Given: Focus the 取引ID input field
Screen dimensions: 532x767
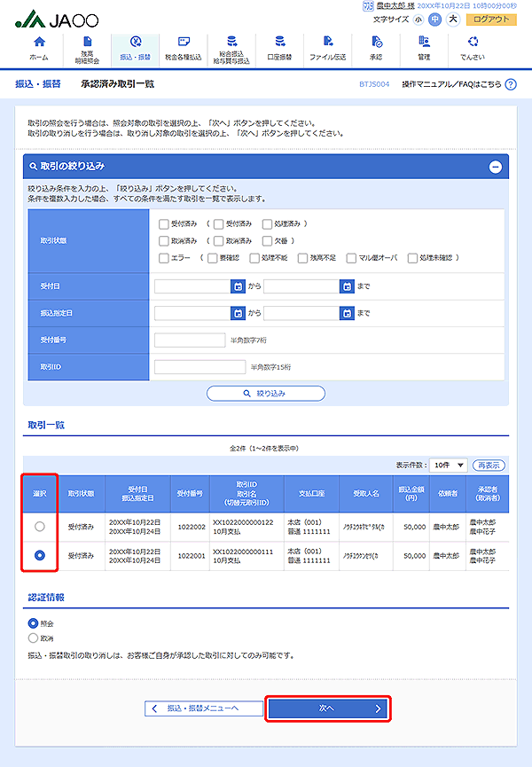Looking at the screenshot, I should click(200, 367).
